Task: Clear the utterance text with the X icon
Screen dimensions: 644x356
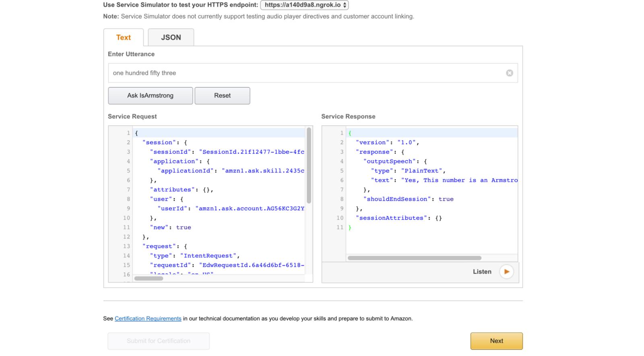Action: (509, 73)
